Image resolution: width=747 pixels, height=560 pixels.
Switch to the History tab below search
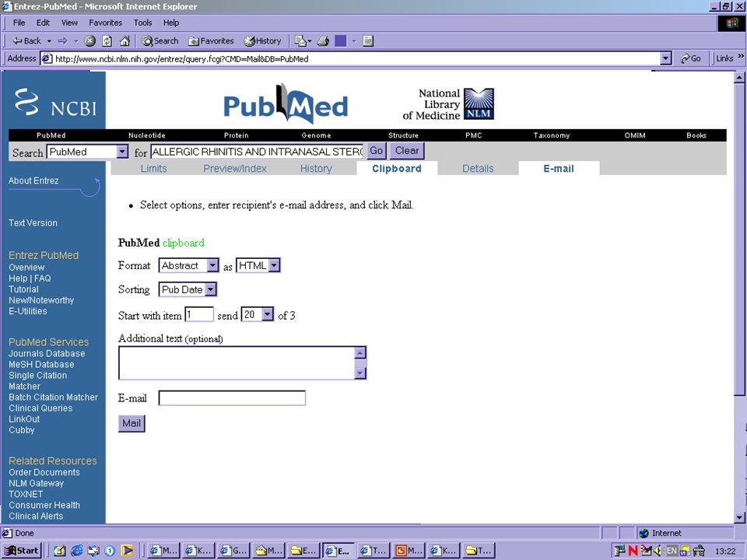(x=316, y=169)
